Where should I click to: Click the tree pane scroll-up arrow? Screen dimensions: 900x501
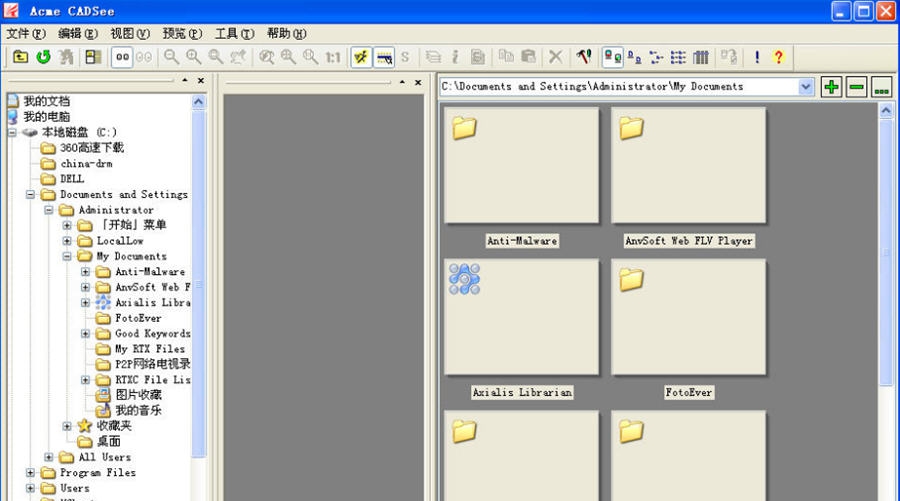(x=199, y=102)
